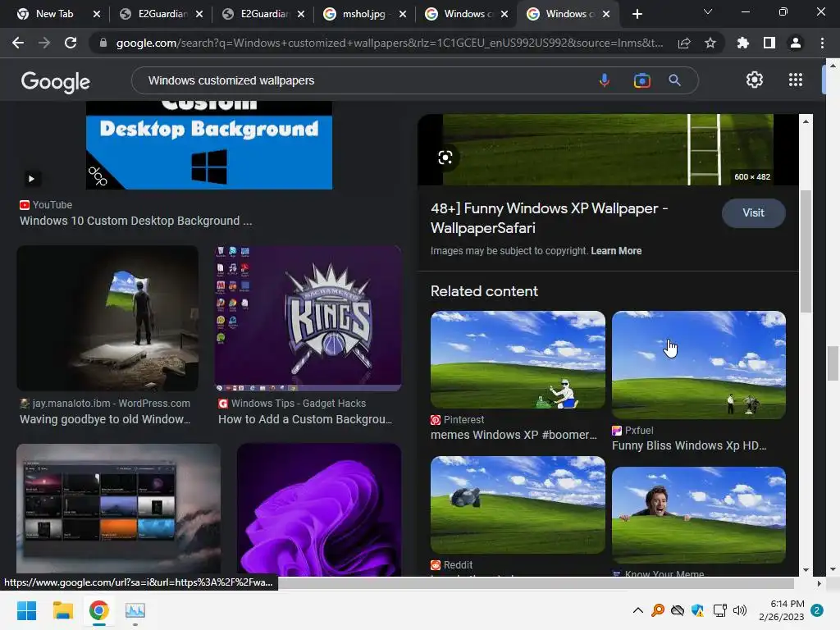The width and height of the screenshot is (840, 630).
Task: Click the preview panel scroll down arrow
Action: (806, 570)
